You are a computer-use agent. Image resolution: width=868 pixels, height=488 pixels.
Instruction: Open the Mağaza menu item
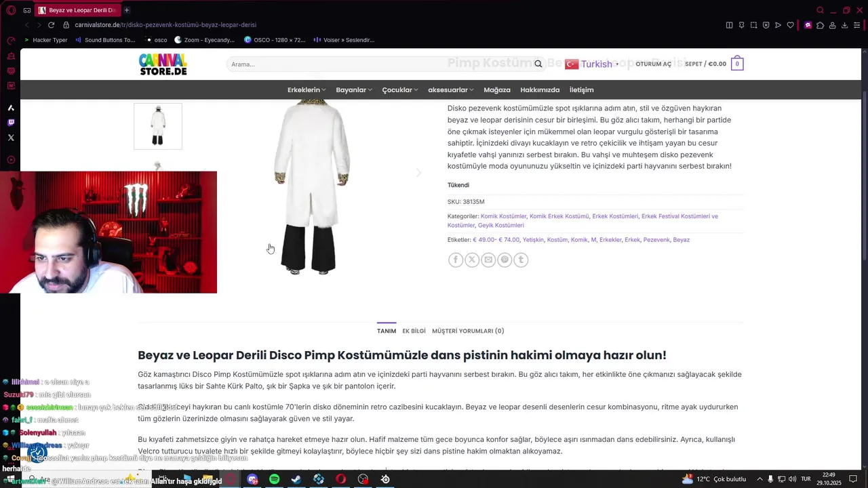pos(497,89)
